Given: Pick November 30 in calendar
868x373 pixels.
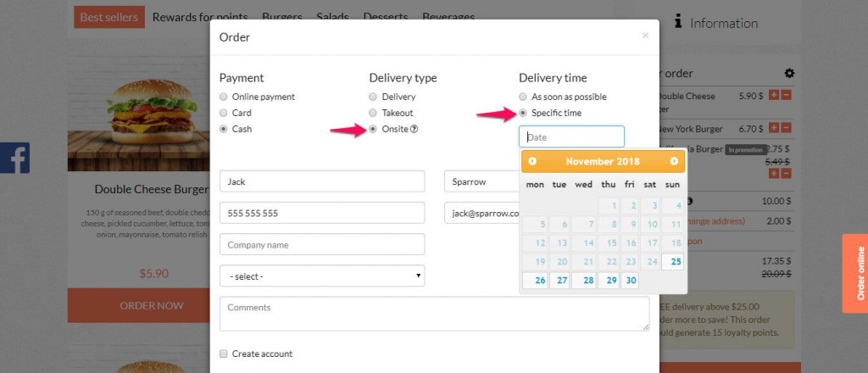Looking at the screenshot, I should [630, 281].
